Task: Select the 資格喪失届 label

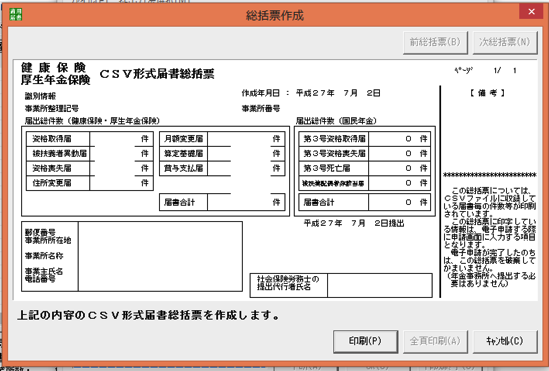Action: (52, 168)
